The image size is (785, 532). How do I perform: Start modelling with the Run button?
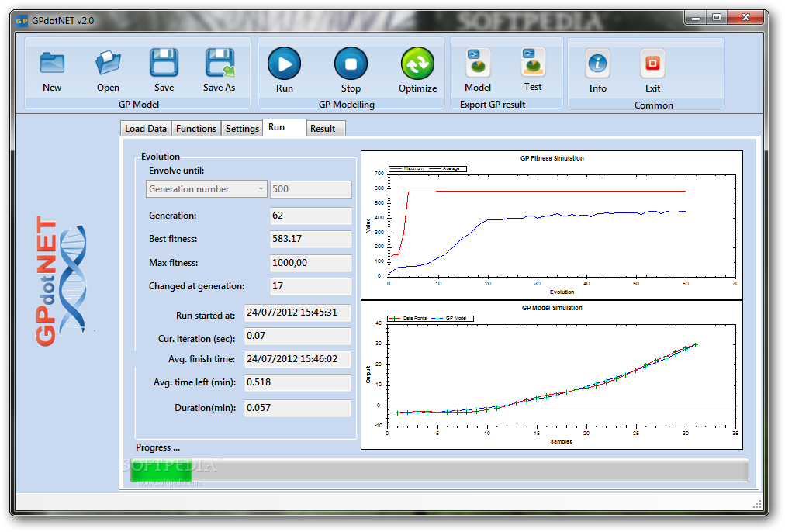(285, 64)
